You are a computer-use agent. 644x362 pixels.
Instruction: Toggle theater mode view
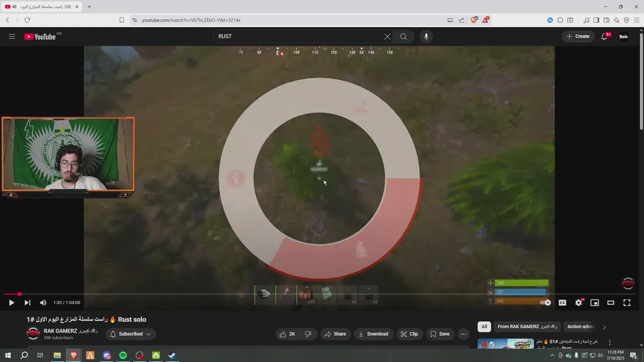tap(611, 303)
